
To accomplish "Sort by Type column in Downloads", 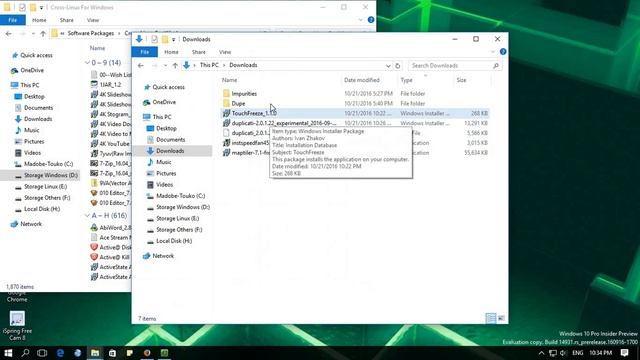I will click(407, 80).
